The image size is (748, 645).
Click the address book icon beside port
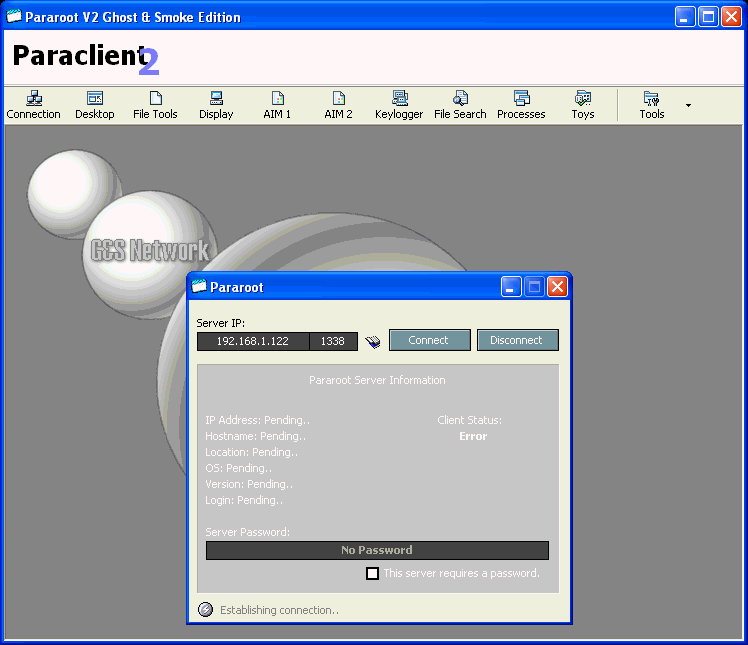[x=373, y=341]
